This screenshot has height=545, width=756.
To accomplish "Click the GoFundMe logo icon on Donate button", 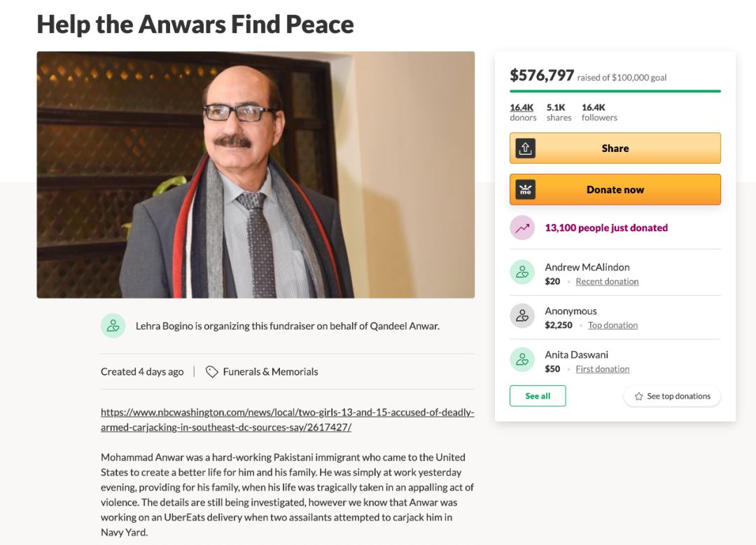I will tap(526, 190).
